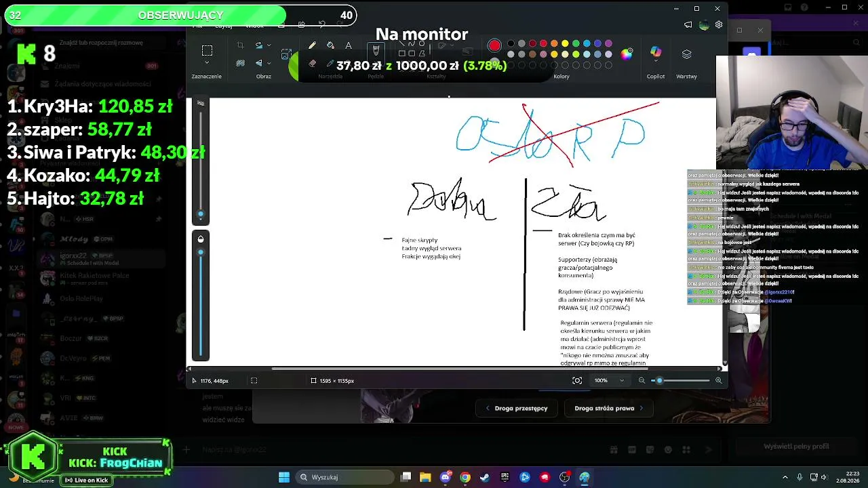Click the zoom in magnifier icon
868x488 pixels.
pyautogui.click(x=718, y=381)
